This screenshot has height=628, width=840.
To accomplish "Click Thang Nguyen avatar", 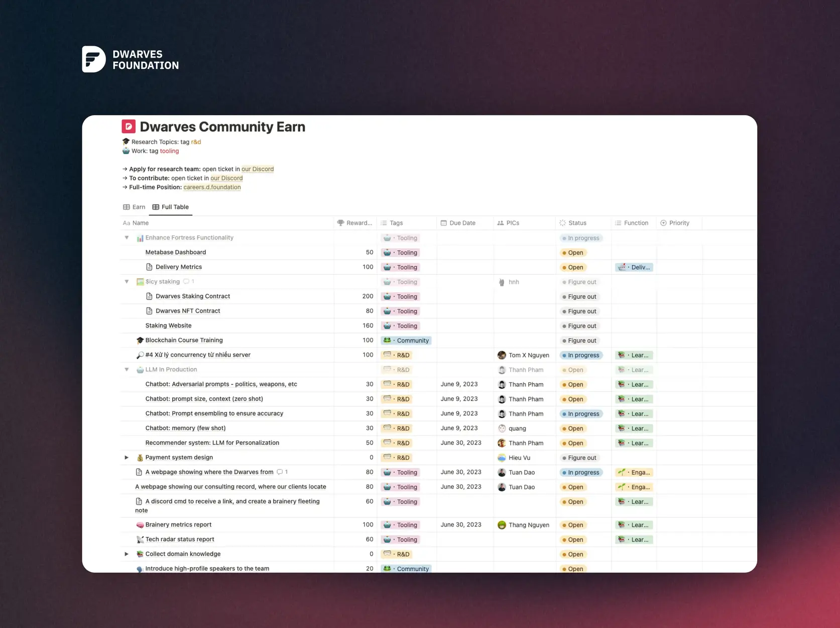I will point(502,525).
